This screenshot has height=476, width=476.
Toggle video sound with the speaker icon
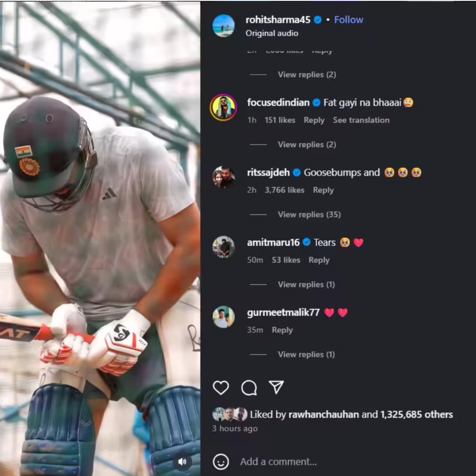[182, 461]
